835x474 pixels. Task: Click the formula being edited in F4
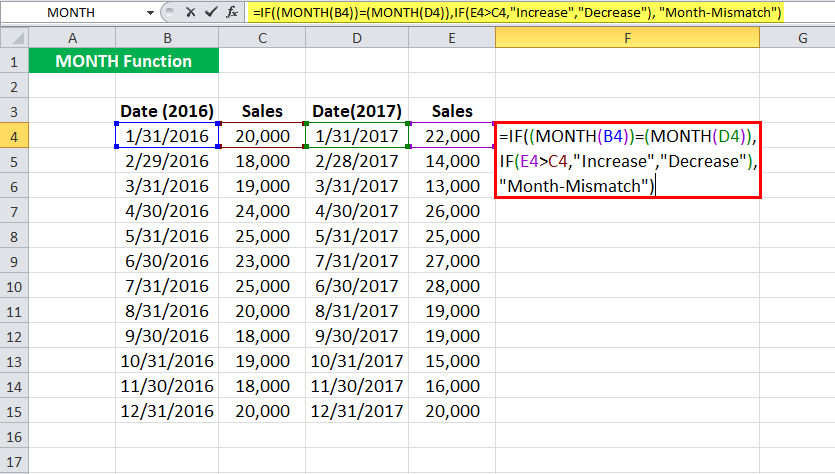628,160
